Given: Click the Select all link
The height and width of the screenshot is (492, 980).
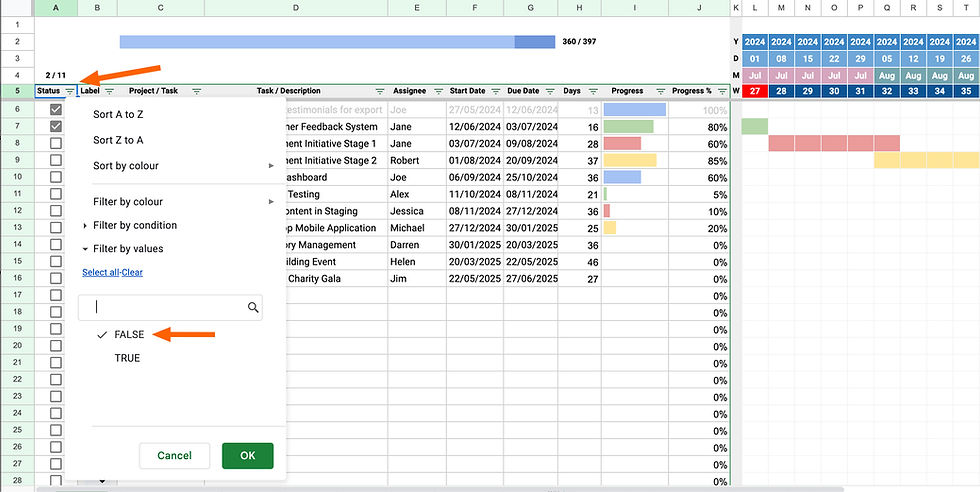Looking at the screenshot, I should coord(100,273).
